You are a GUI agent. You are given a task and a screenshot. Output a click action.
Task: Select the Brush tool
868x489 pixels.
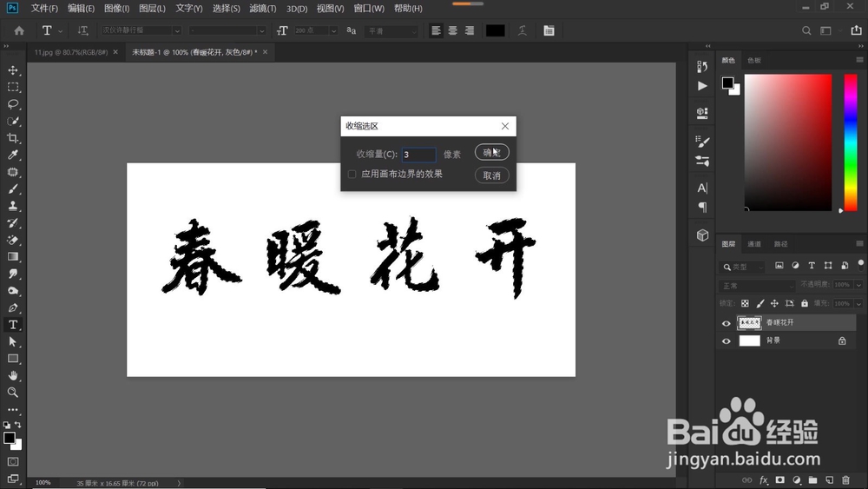tap(13, 188)
